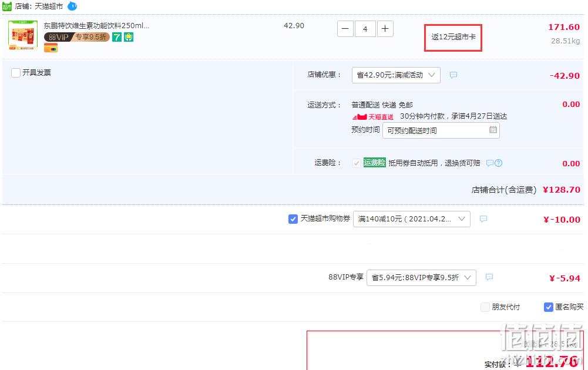This screenshot has height=370, width=588.
Task: Open the blue chat icon beside 天猫超市
Action: 72,6
